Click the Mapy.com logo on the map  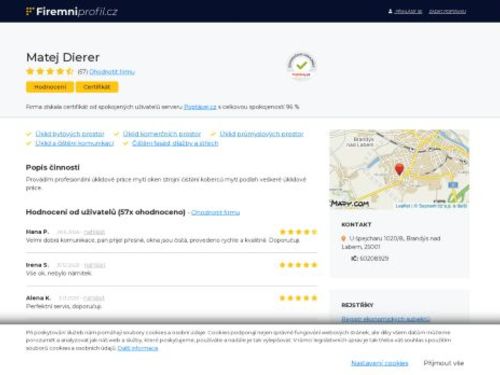pos(350,203)
